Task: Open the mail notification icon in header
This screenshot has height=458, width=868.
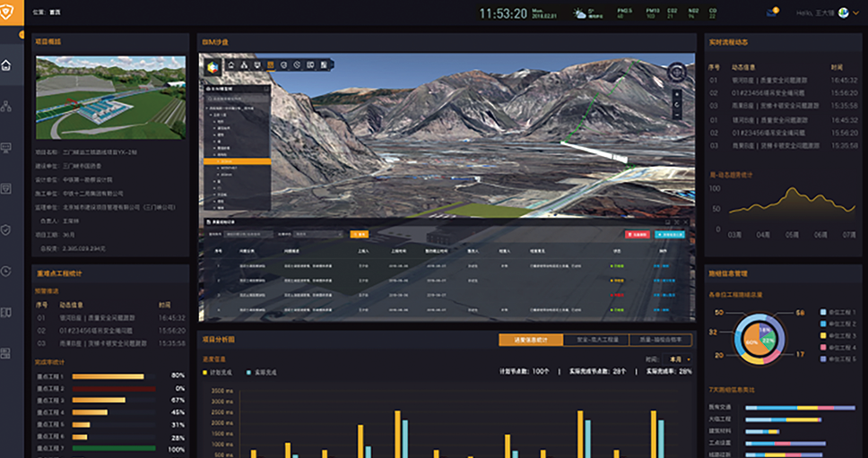Action: click(x=771, y=13)
